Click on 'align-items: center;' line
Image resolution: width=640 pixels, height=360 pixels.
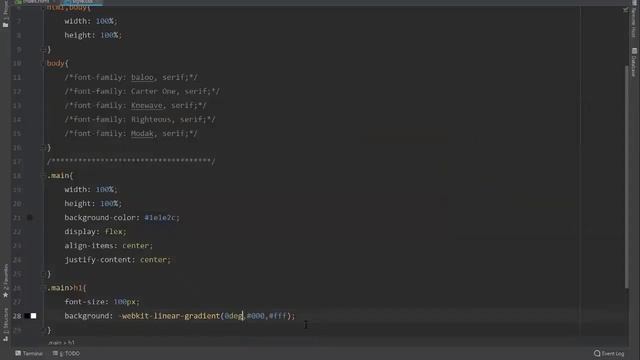click(x=108, y=246)
